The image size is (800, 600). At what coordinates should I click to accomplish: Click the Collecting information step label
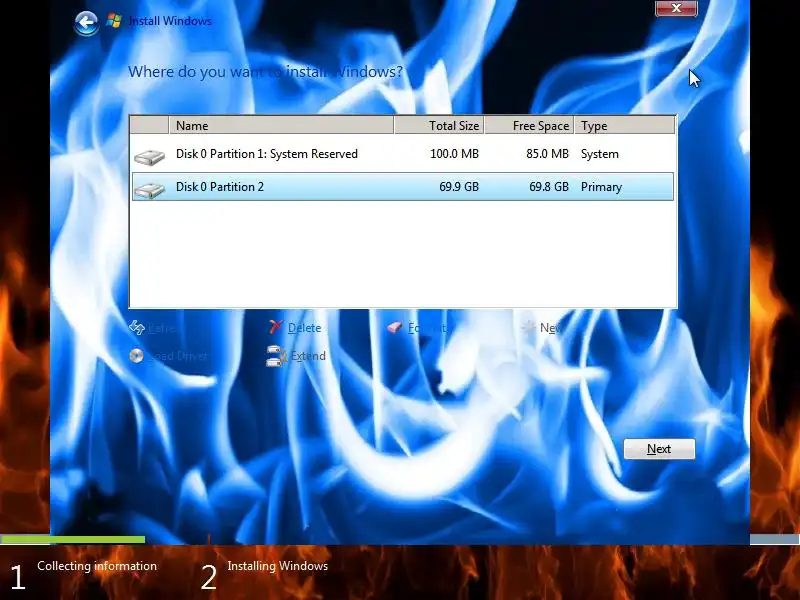coord(97,566)
